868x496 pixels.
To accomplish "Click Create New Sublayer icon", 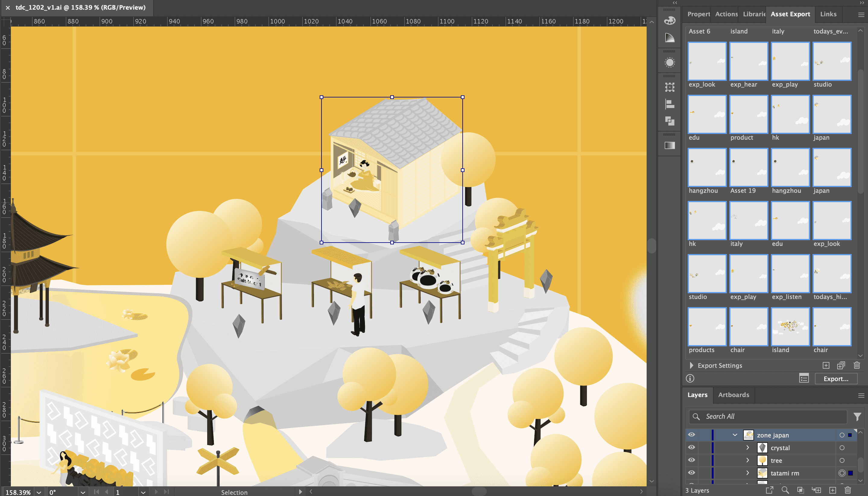I will tap(816, 490).
